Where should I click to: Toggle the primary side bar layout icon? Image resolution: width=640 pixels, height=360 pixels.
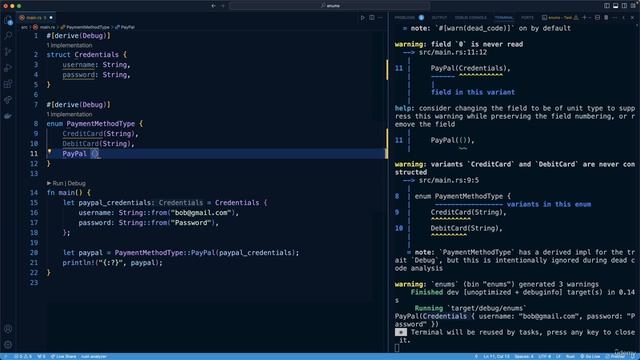607,6
